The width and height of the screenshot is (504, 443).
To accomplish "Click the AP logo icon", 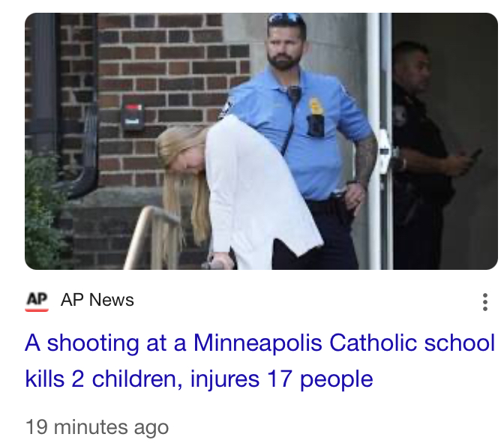I will point(37,301).
